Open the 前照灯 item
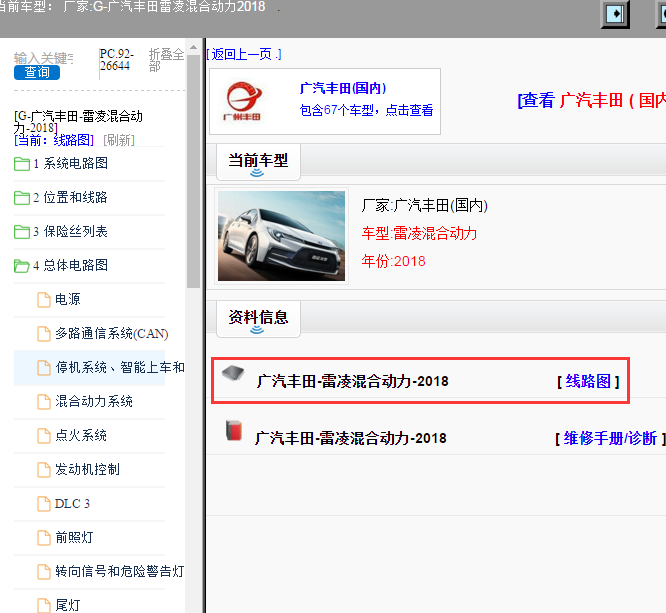The width and height of the screenshot is (666, 613). click(x=74, y=538)
